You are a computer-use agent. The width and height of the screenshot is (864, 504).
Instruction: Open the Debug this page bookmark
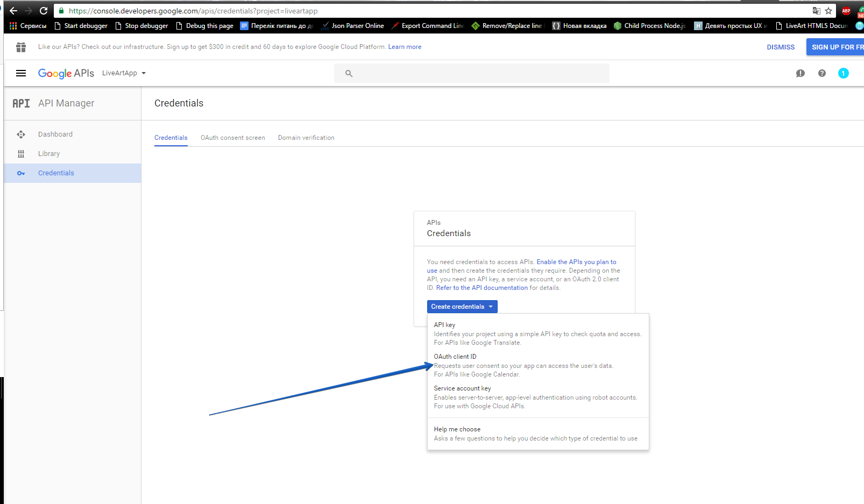pyautogui.click(x=204, y=26)
